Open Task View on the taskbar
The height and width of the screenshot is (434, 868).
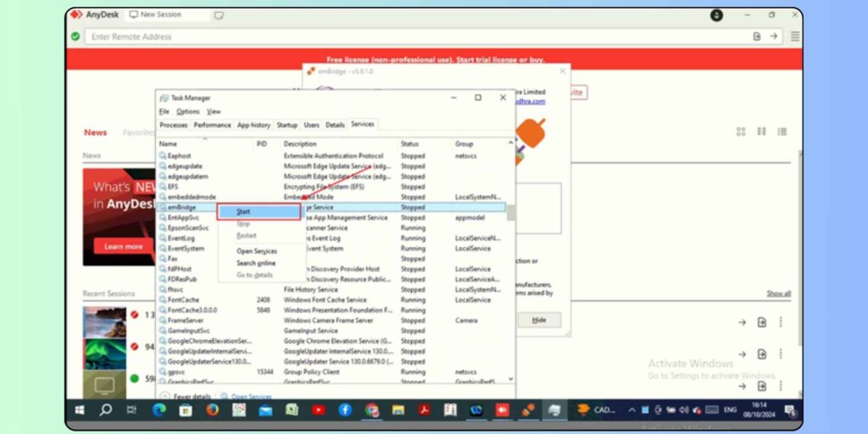131,410
